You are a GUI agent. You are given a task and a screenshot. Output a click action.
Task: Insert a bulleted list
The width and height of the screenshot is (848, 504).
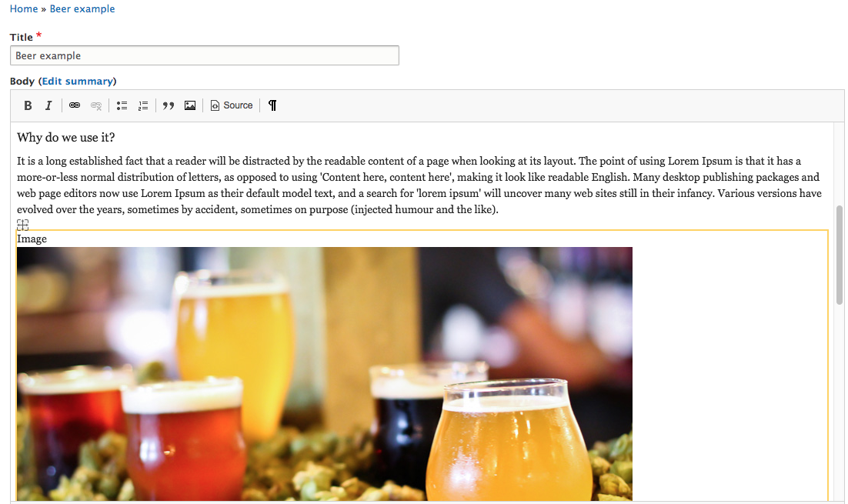pos(122,105)
